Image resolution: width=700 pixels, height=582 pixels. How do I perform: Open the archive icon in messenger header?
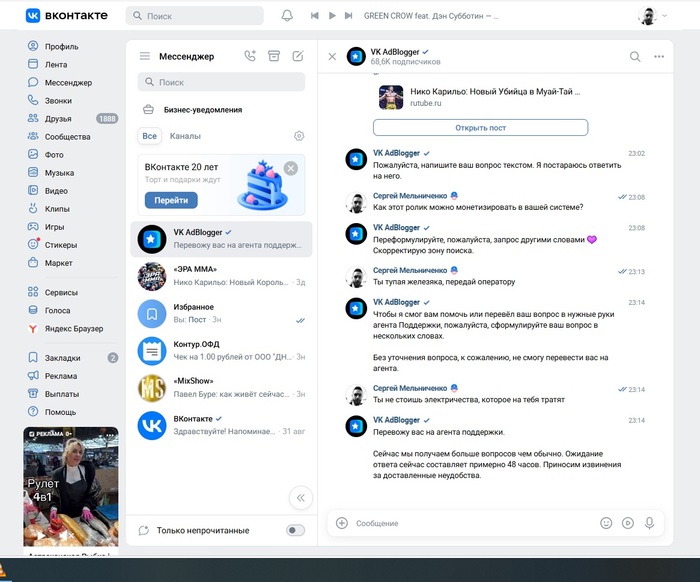click(274, 56)
